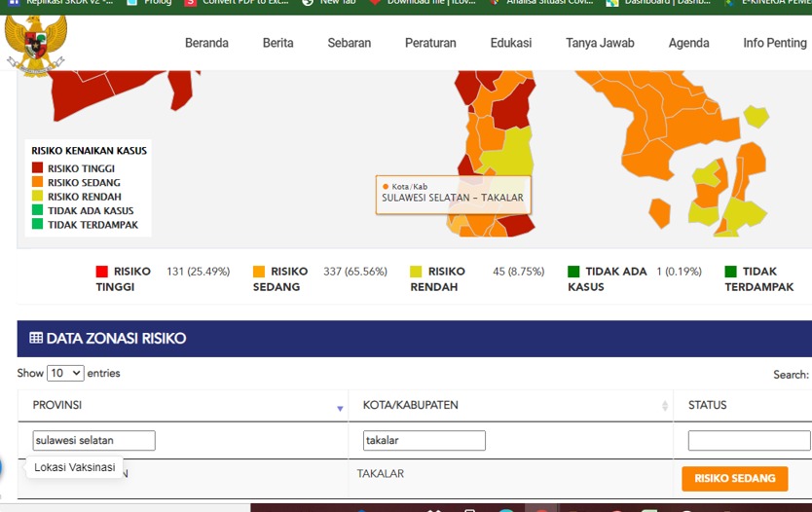The height and width of the screenshot is (512, 812).
Task: Click the yellow island region east on the map
Action: coord(757,116)
